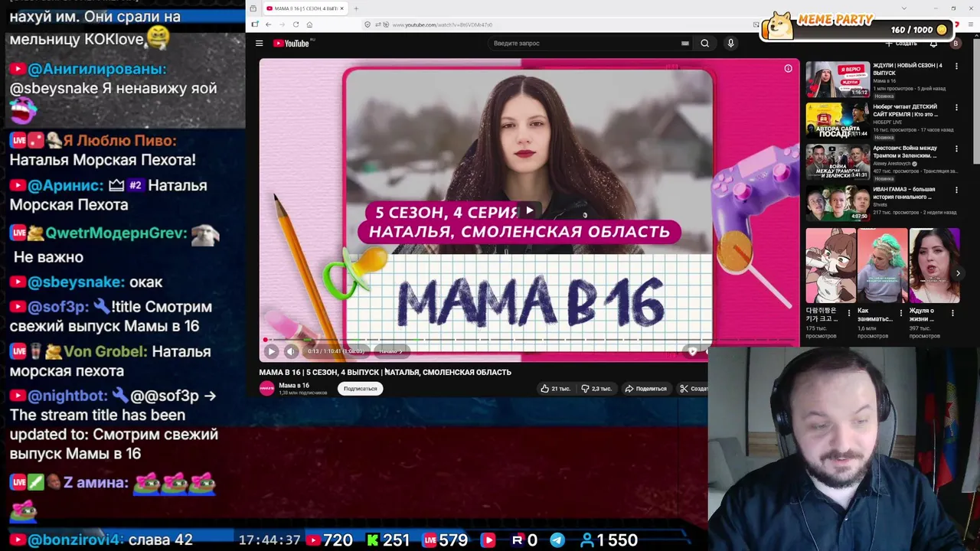This screenshot has width=980, height=551.
Task: Open the browser home page button
Action: [x=309, y=24]
